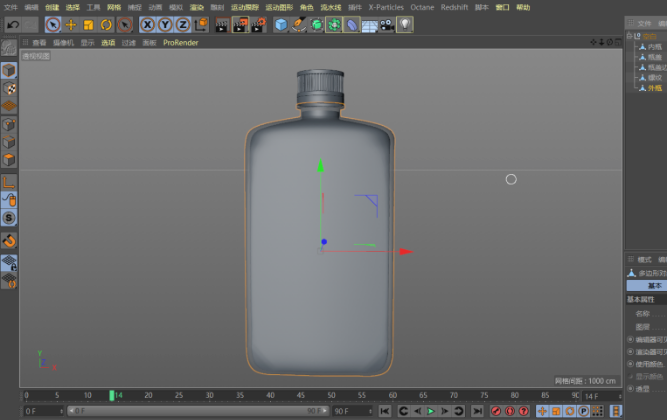Viewport: 667px width, 420px height.
Task: Click frame 14 marker on timeline
Action: [112, 396]
